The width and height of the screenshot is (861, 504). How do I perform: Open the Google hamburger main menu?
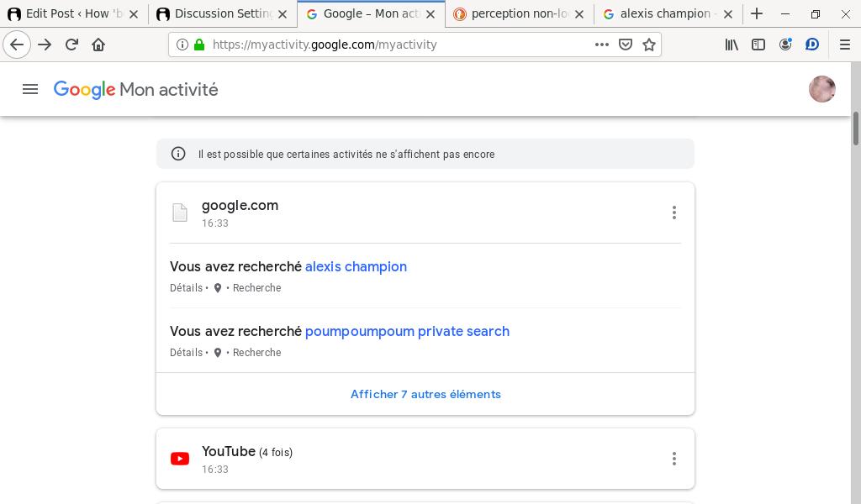[30, 89]
